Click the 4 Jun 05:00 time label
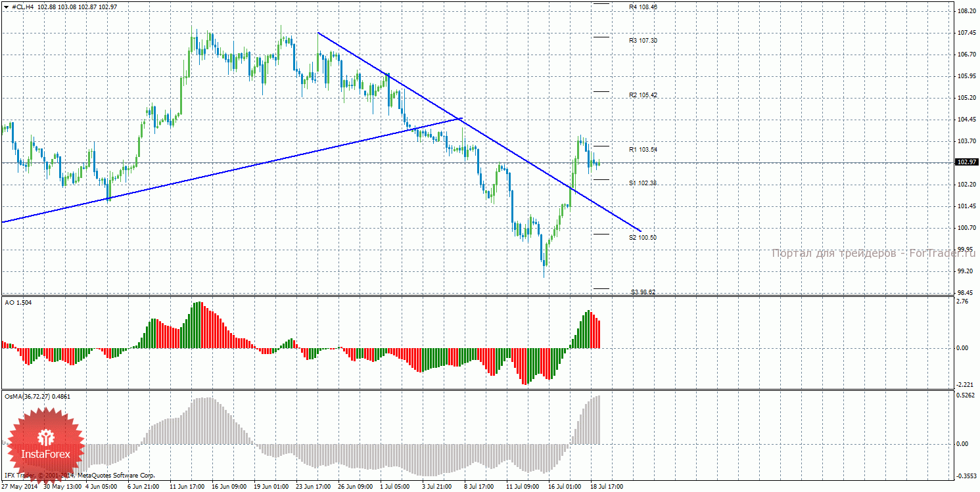 [101, 487]
